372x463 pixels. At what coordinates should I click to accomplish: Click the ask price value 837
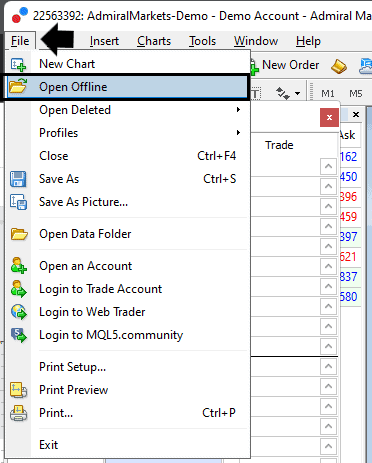click(349, 277)
